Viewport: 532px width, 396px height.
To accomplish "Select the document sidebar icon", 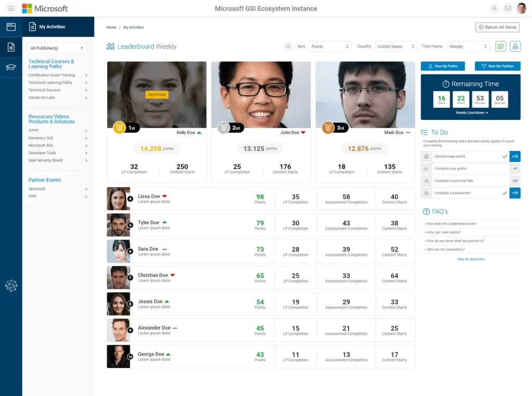I will click(11, 47).
